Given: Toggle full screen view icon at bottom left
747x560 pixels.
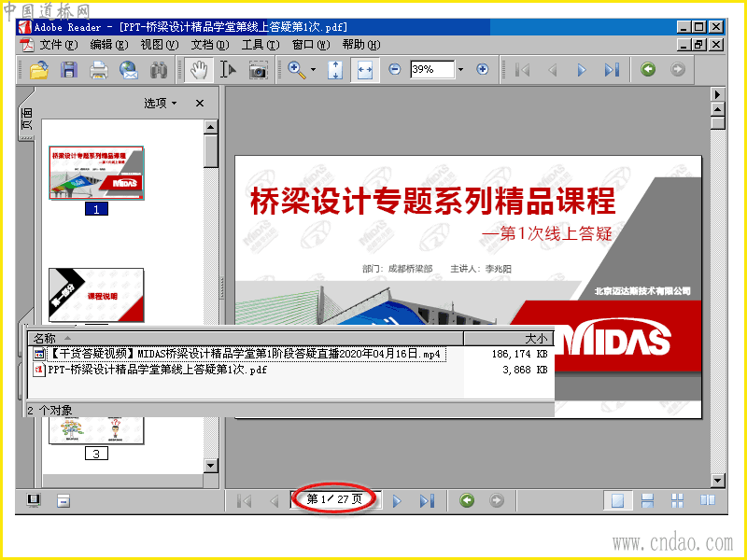Looking at the screenshot, I should click(34, 500).
